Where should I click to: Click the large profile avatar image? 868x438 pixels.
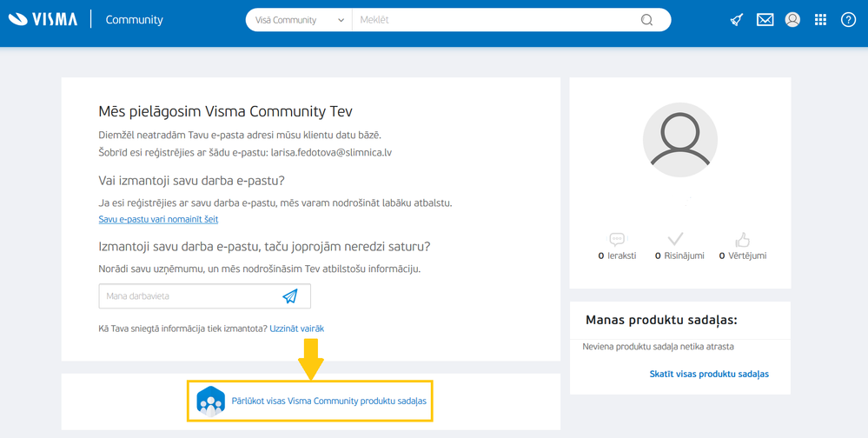[679, 140]
